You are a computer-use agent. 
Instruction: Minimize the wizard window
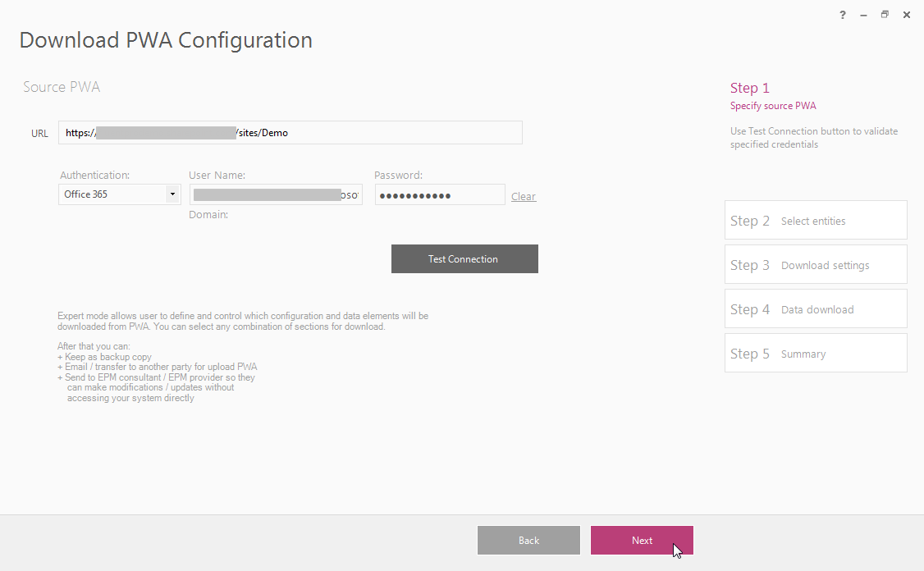click(863, 16)
